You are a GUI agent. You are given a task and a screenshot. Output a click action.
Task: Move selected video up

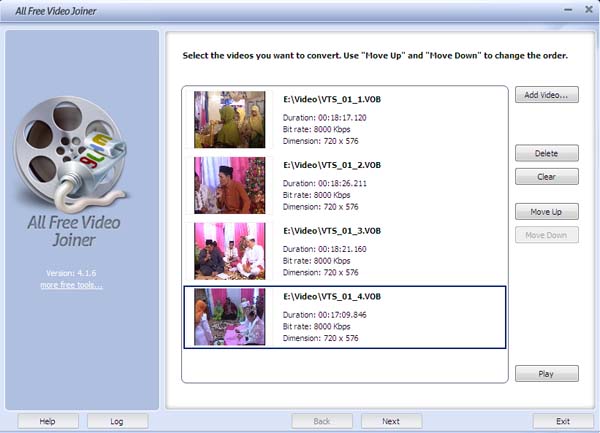coord(546,212)
